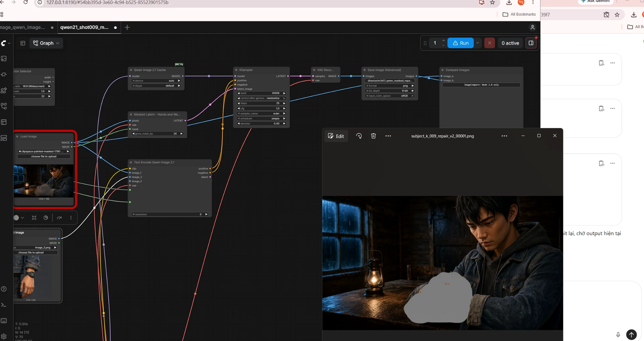Click the fit-to-view icon in the node toolbox
Viewport: 644px width, 341px height.
pyautogui.click(x=34, y=218)
